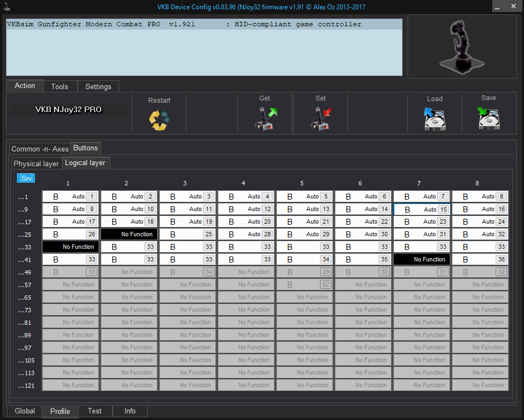This screenshot has height=420, width=524.
Task: Click the greyed cell numbered 62
Action: pyautogui.click(x=305, y=284)
